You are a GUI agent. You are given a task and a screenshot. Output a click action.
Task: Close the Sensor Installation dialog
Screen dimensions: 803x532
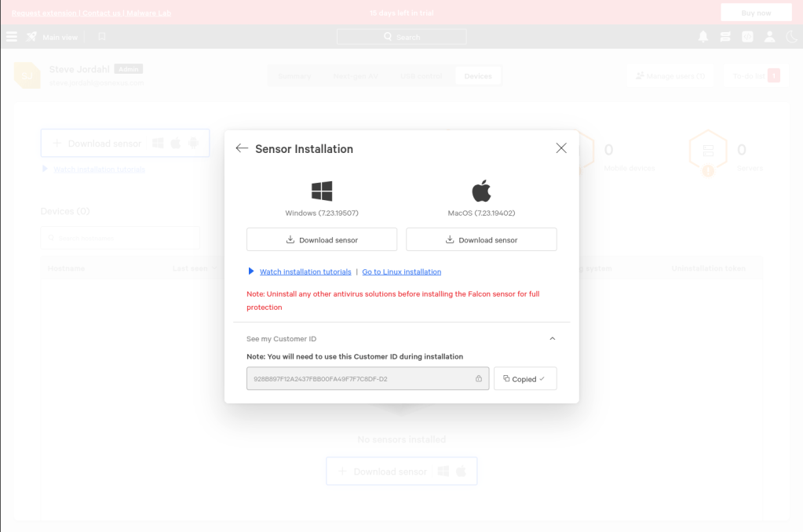(561, 148)
